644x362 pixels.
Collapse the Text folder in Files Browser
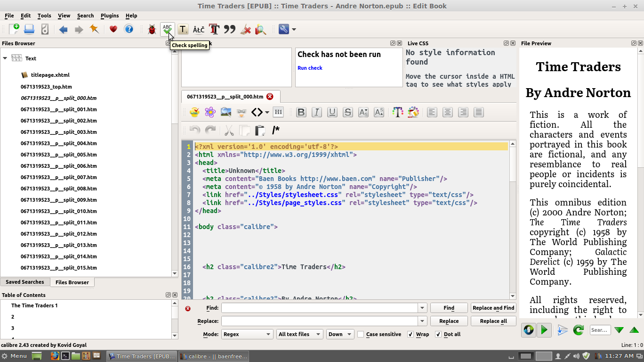[5, 58]
